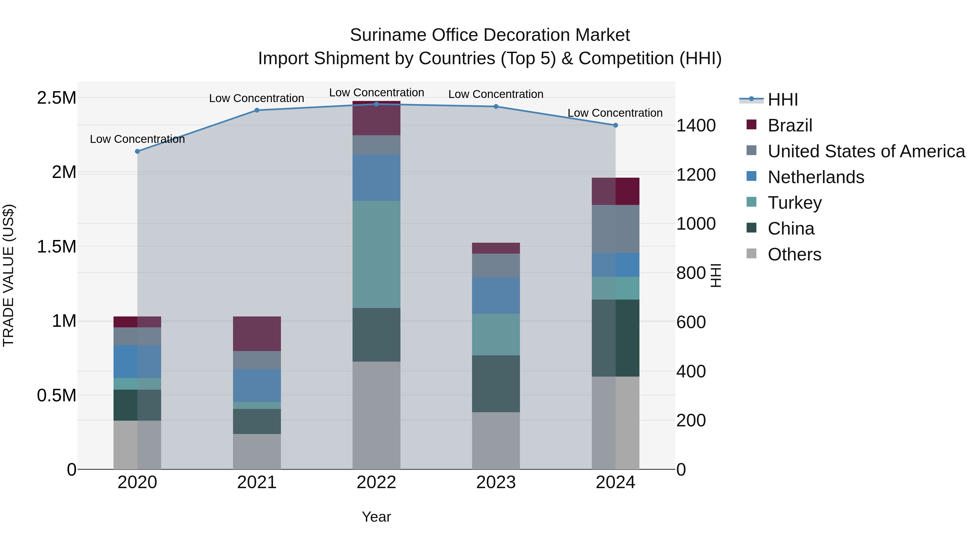Click the rotated HHI right axis title

click(716, 275)
